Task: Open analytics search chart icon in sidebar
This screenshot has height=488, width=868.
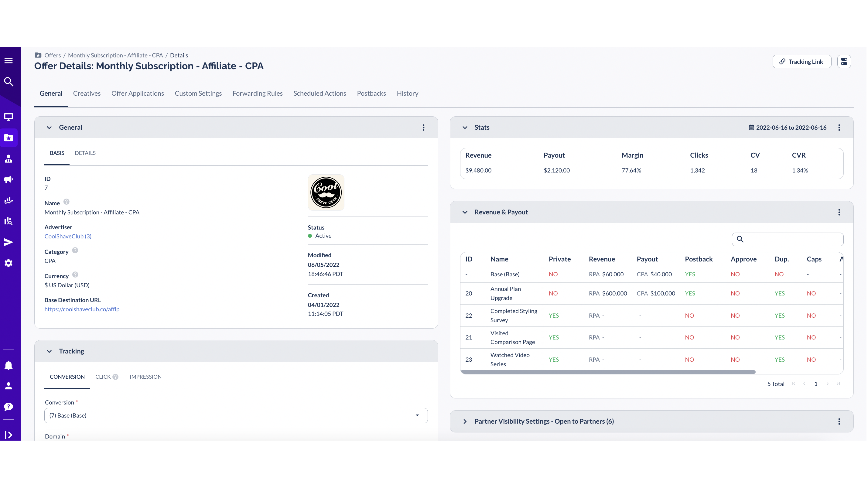Action: [x=9, y=221]
